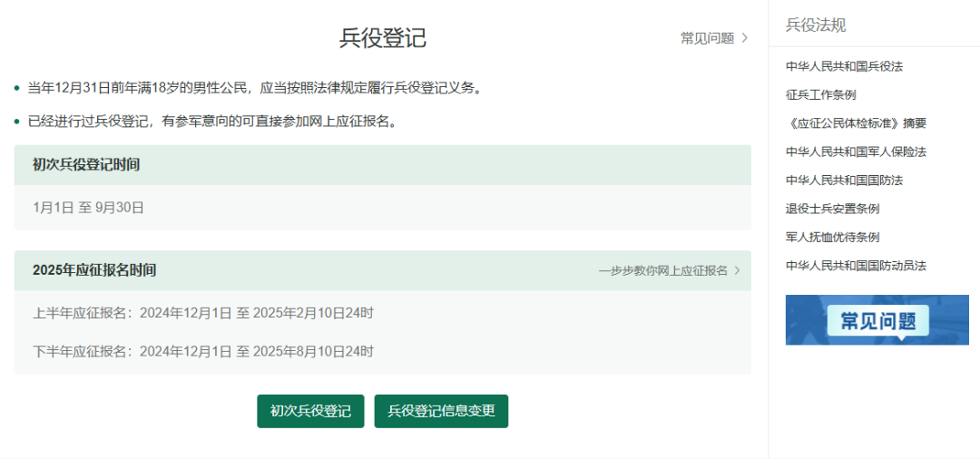
Task: Open 中华人民共和国国防法 link
Action: 844,180
